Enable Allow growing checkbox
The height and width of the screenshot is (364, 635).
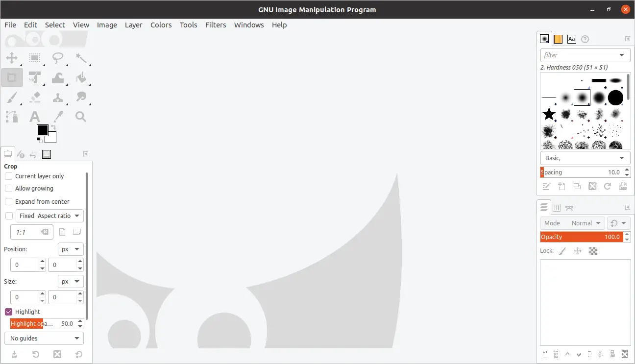[8, 188]
